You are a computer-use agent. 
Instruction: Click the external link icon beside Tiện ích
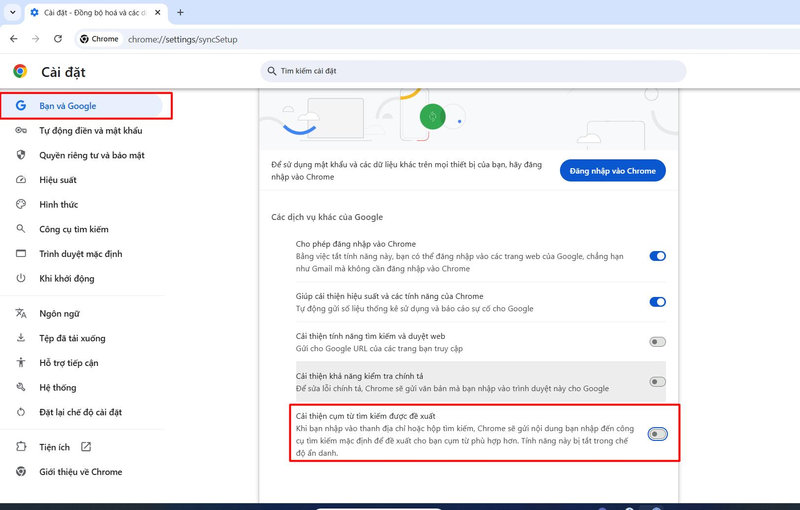[x=86, y=447]
